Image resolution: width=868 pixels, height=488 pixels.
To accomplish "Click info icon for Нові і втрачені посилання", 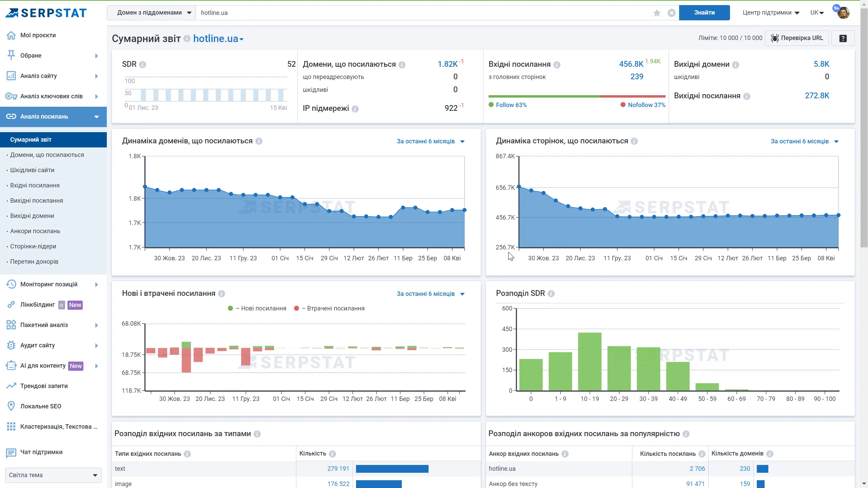I will tap(221, 294).
